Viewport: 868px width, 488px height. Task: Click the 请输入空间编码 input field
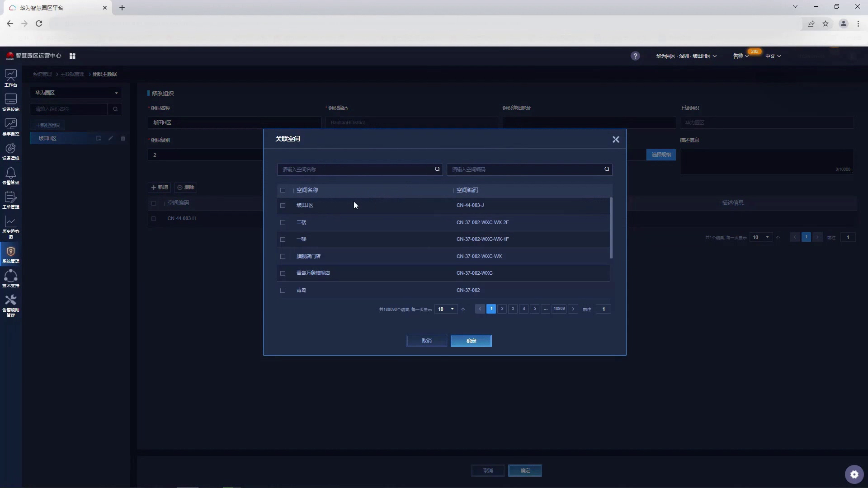[529, 169]
